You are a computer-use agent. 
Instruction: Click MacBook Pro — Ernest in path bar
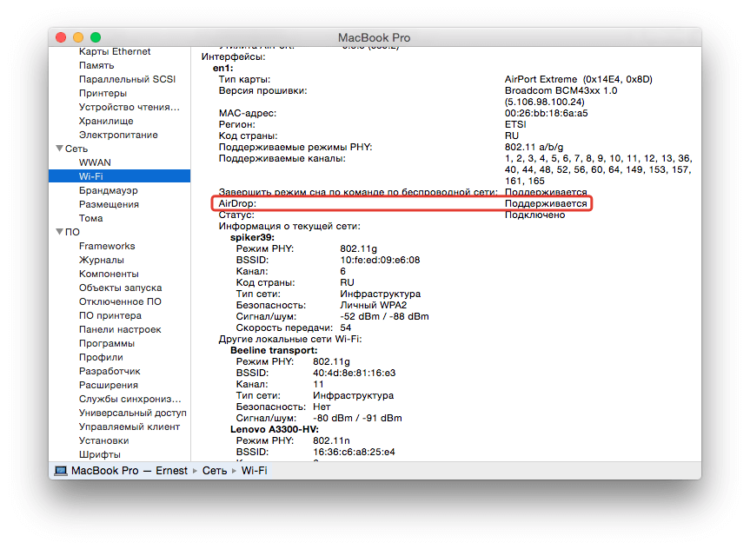tap(129, 471)
